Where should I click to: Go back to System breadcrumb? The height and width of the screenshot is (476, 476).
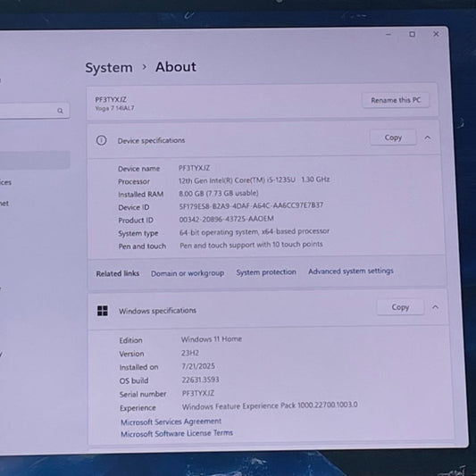point(109,68)
